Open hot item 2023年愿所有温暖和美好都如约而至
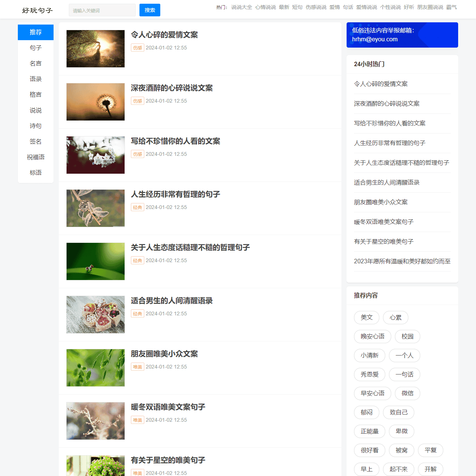This screenshot has width=476, height=476. (402, 261)
